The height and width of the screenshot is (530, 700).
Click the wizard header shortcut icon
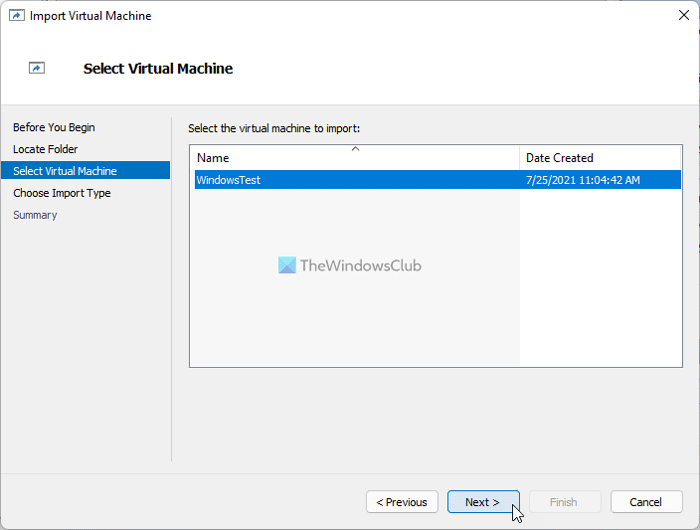coord(37,68)
